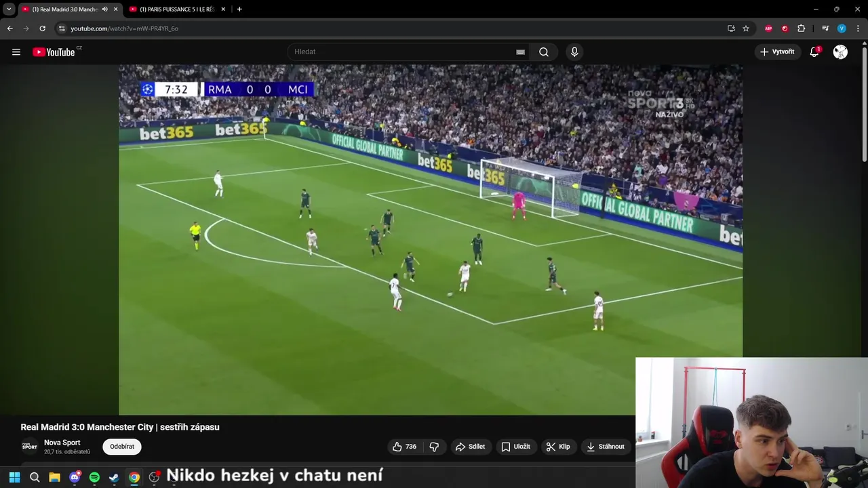This screenshot has width=868, height=488.
Task: Close the PARIS PUISSANCE tab
Action: coord(223,9)
